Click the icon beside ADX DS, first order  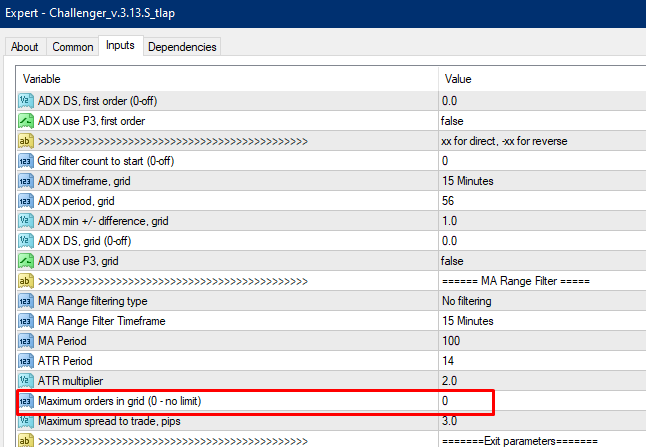click(x=26, y=101)
